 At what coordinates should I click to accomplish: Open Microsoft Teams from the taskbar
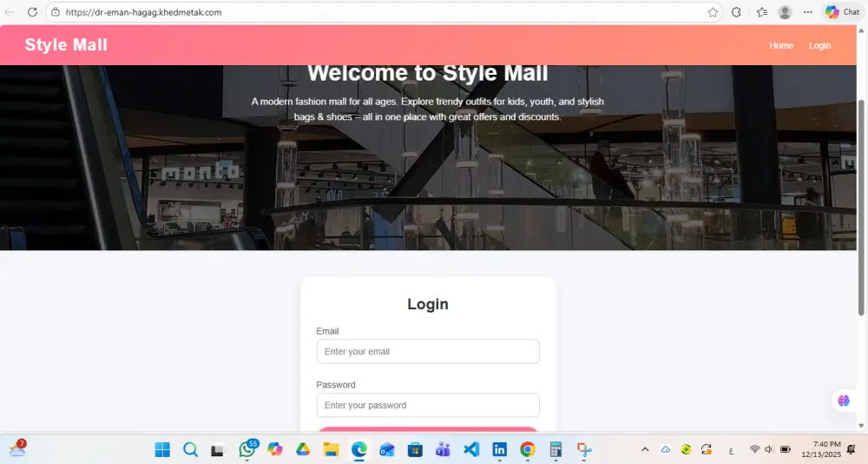point(443,449)
